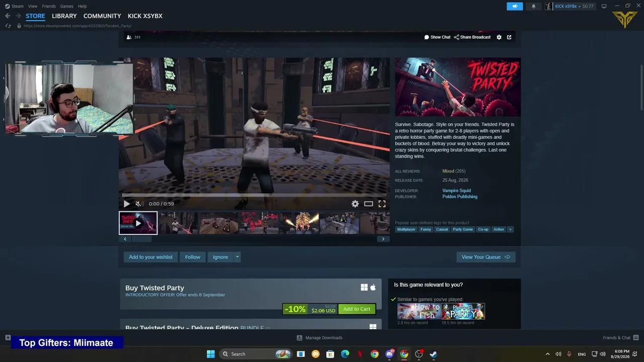Open the Friends menu
Image resolution: width=644 pixels, height=362 pixels.
49,6
